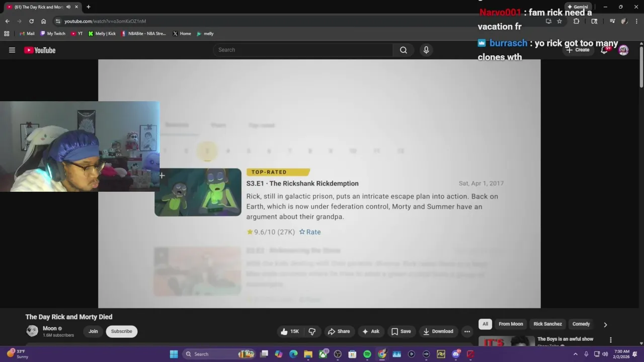Viewport: 644px width, 362px height.
Task: Click the YouTube Create button
Action: coord(578,50)
